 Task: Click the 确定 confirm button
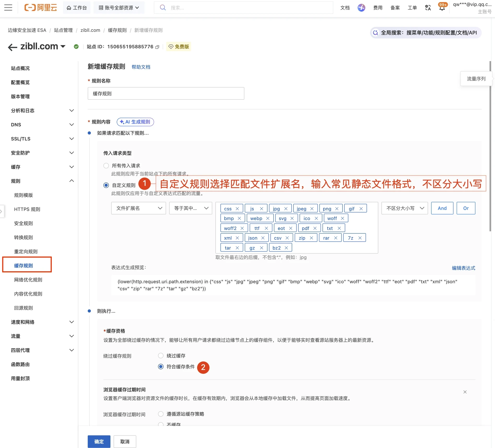[99, 441]
